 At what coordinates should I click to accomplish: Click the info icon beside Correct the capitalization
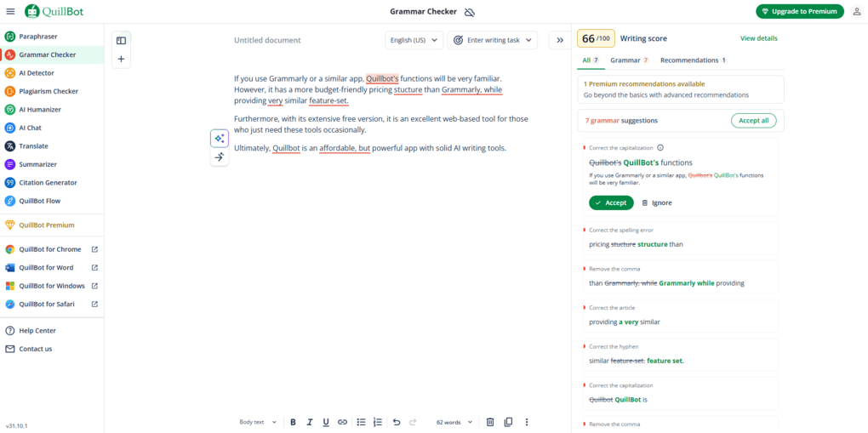point(660,148)
